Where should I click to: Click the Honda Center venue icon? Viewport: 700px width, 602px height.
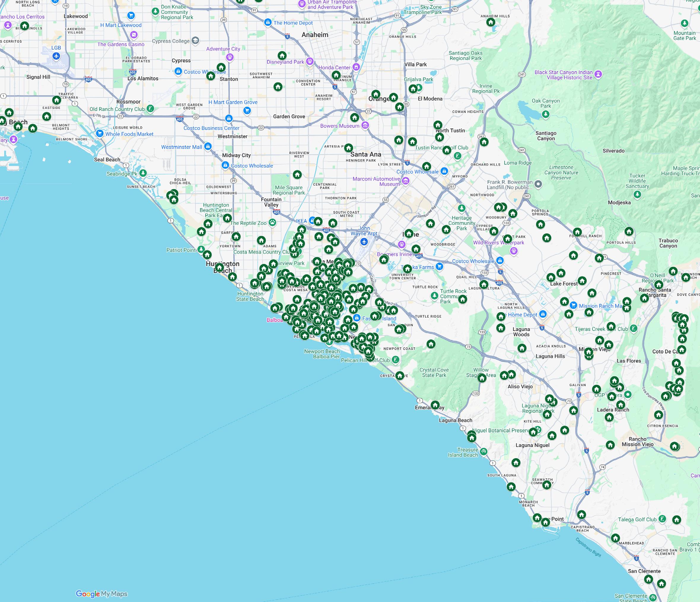[x=356, y=67]
